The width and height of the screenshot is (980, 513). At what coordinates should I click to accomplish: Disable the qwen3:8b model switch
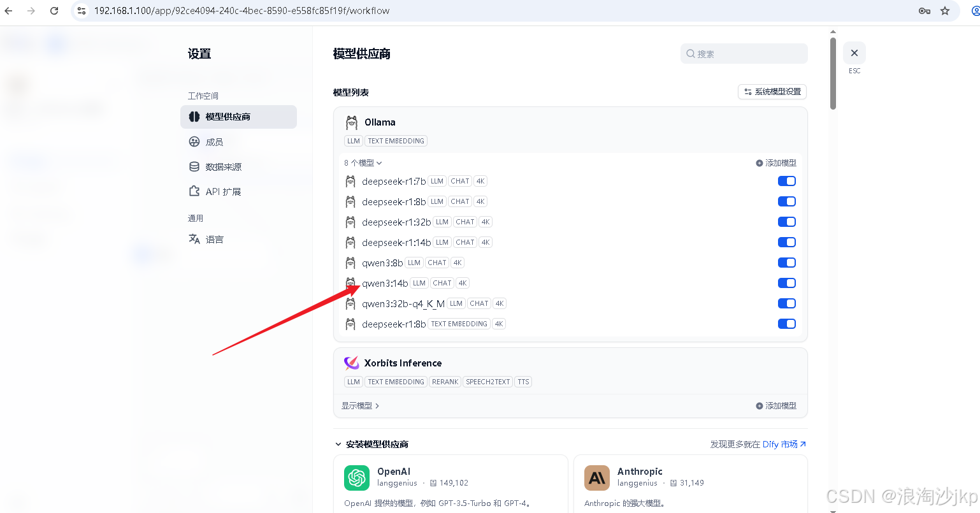[787, 263]
